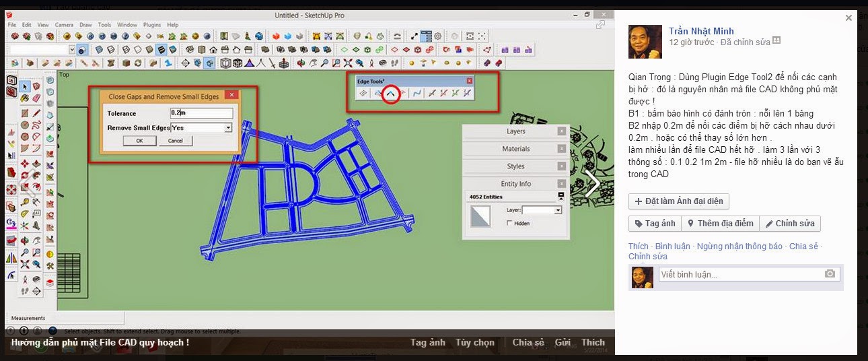
Task: Open the Camera menu
Action: [64, 25]
